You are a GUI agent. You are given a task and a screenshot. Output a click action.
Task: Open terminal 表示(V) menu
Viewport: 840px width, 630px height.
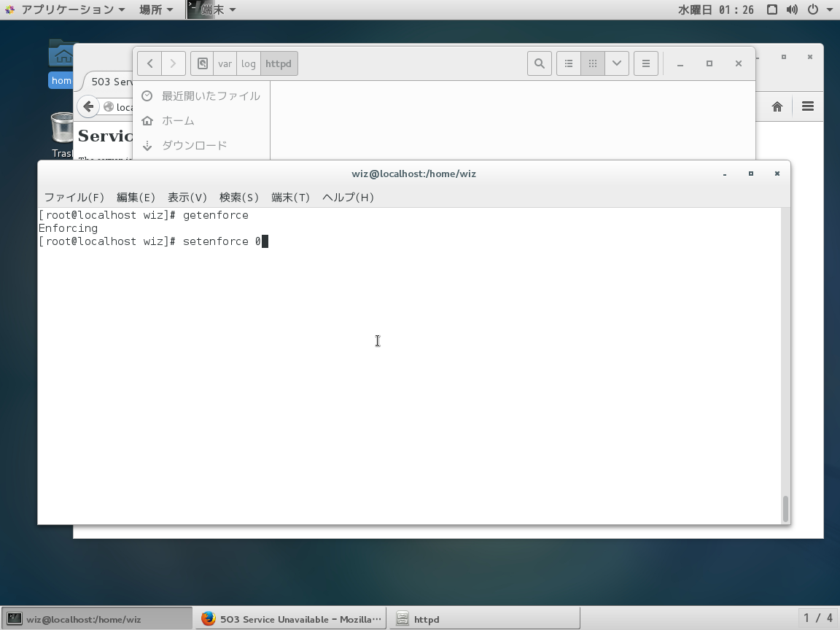[x=187, y=198]
